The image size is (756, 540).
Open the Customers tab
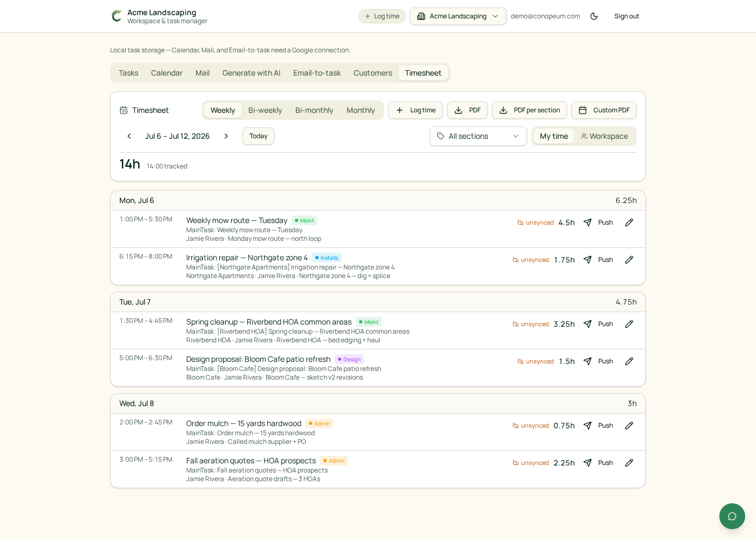point(373,73)
